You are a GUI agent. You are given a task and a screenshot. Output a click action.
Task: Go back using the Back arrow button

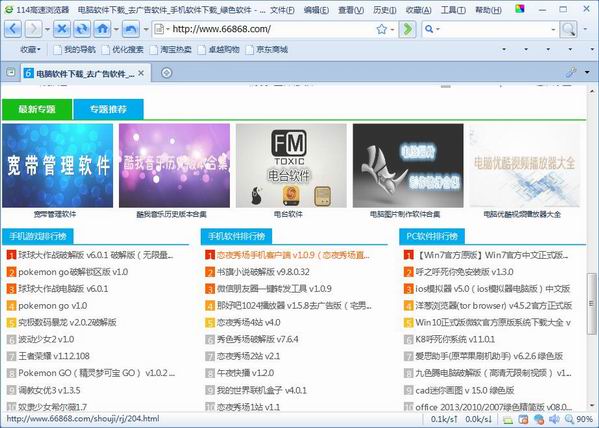[x=13, y=29]
